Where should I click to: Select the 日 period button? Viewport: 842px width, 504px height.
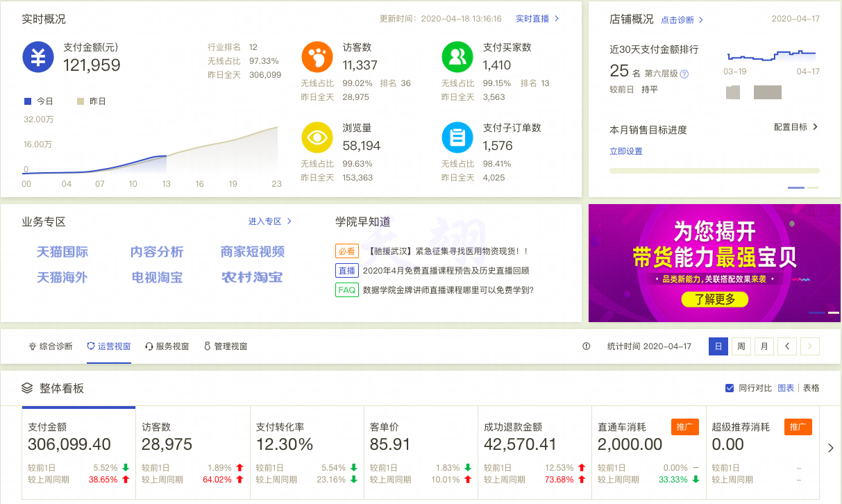click(x=718, y=346)
